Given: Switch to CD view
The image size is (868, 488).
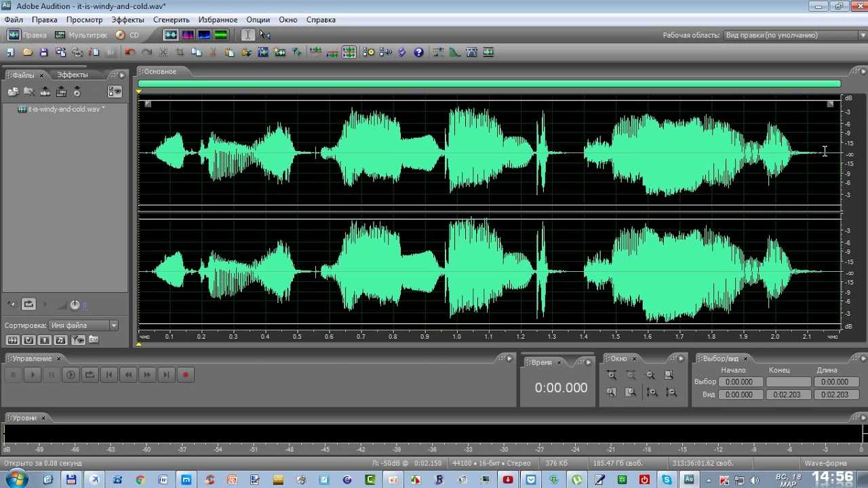Looking at the screenshot, I should (127, 35).
